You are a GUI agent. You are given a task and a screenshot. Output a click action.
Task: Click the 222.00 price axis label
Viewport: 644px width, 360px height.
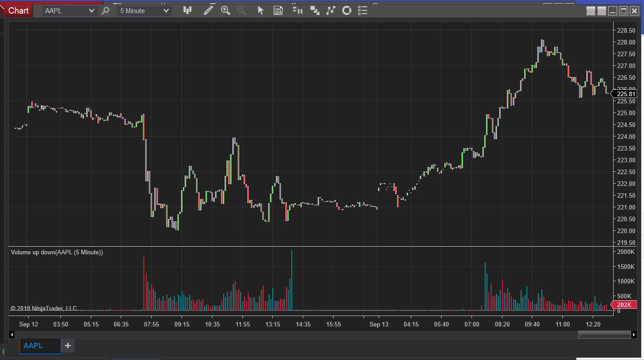pyautogui.click(x=626, y=184)
